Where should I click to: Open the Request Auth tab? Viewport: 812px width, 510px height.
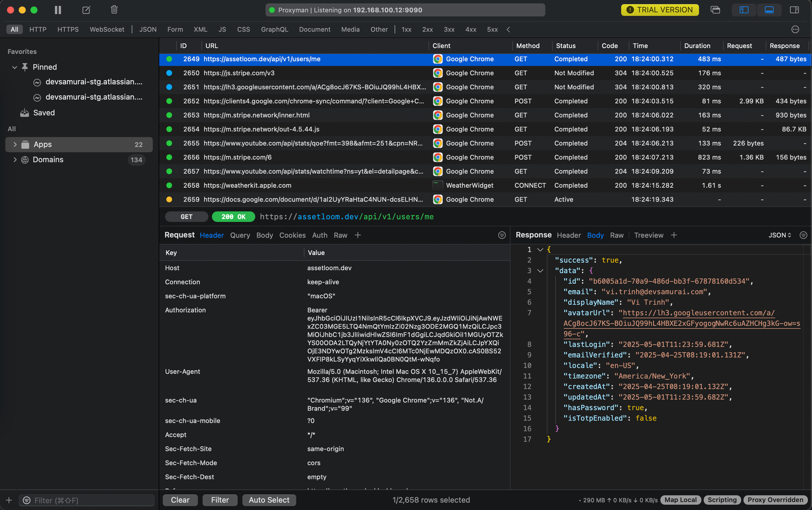pyautogui.click(x=320, y=236)
